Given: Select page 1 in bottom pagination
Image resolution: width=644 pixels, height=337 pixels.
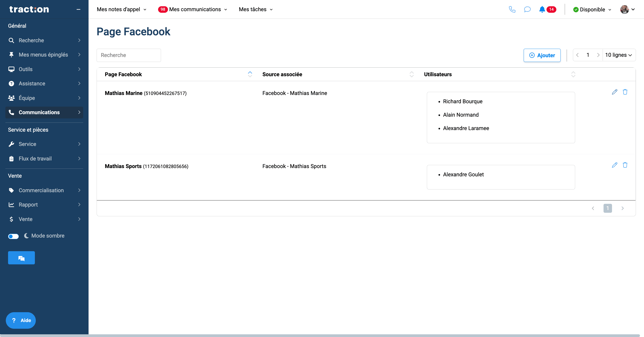Looking at the screenshot, I should coord(608,208).
